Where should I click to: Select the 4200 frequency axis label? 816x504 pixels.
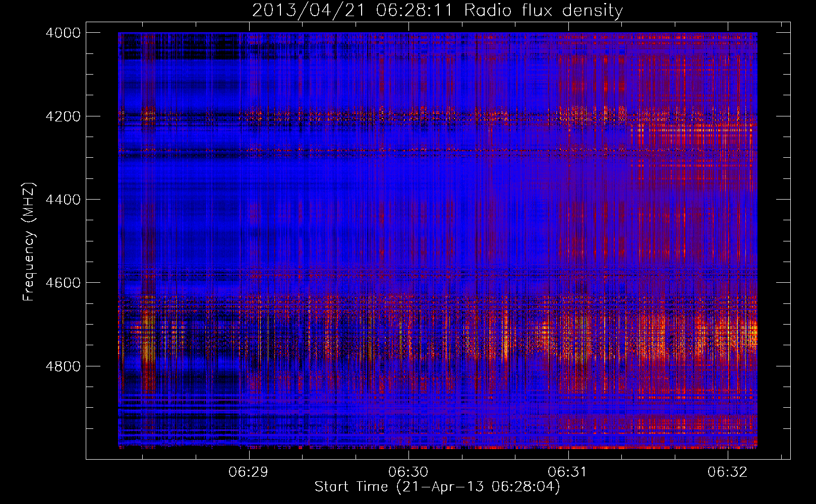(63, 116)
